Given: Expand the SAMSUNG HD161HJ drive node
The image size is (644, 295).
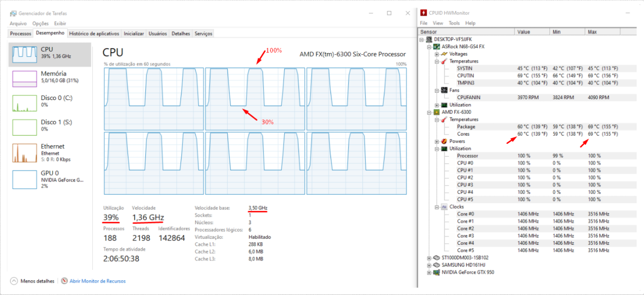Looking at the screenshot, I should pyautogui.click(x=430, y=265).
